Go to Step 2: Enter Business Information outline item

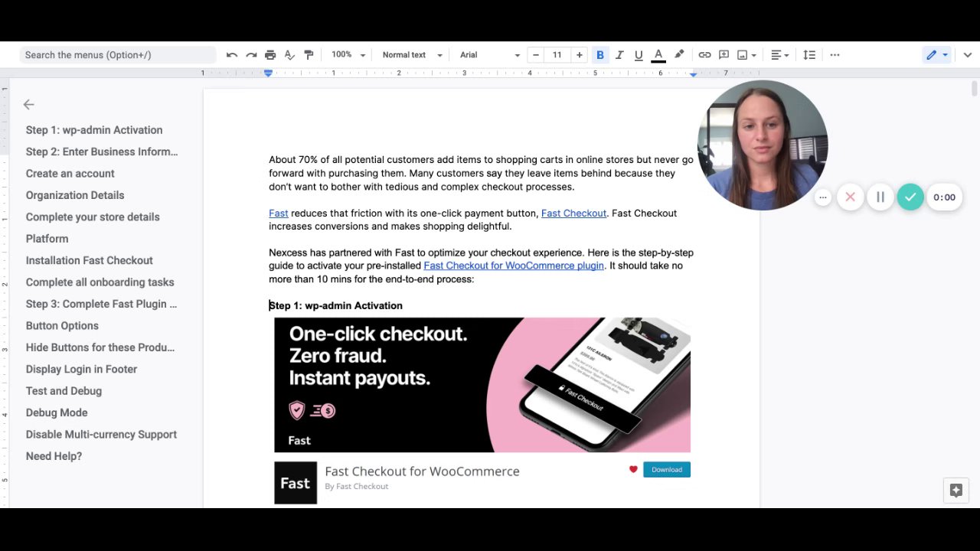pos(102,152)
